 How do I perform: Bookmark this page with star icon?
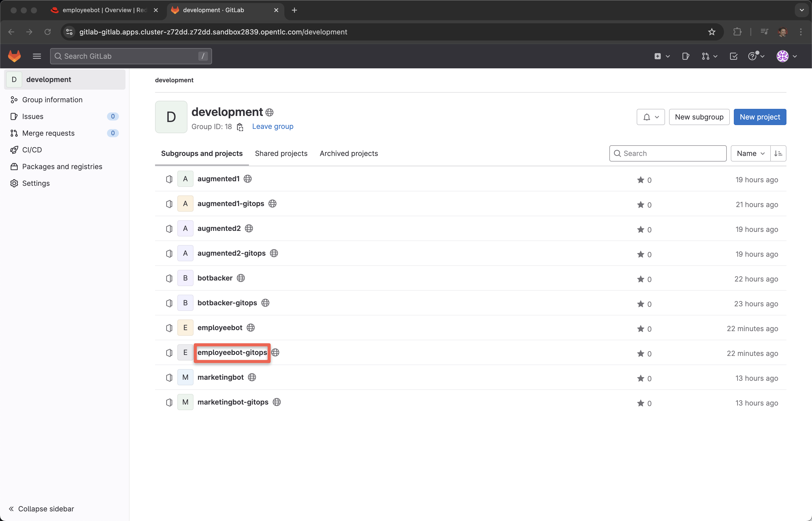click(712, 32)
